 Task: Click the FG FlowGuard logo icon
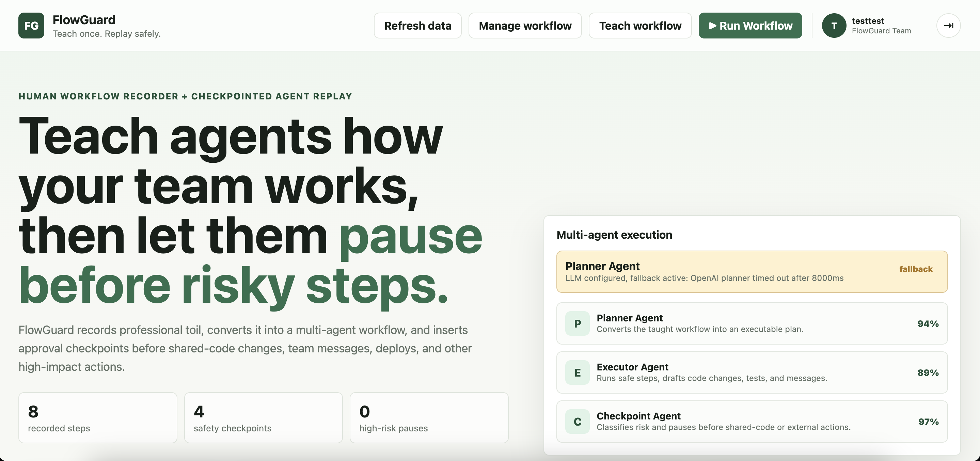click(31, 26)
